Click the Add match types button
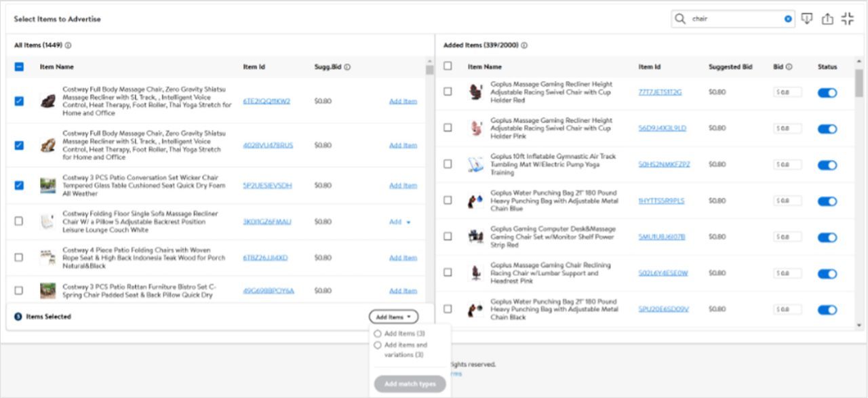Image resolution: width=868 pixels, height=398 pixels. pos(410,383)
